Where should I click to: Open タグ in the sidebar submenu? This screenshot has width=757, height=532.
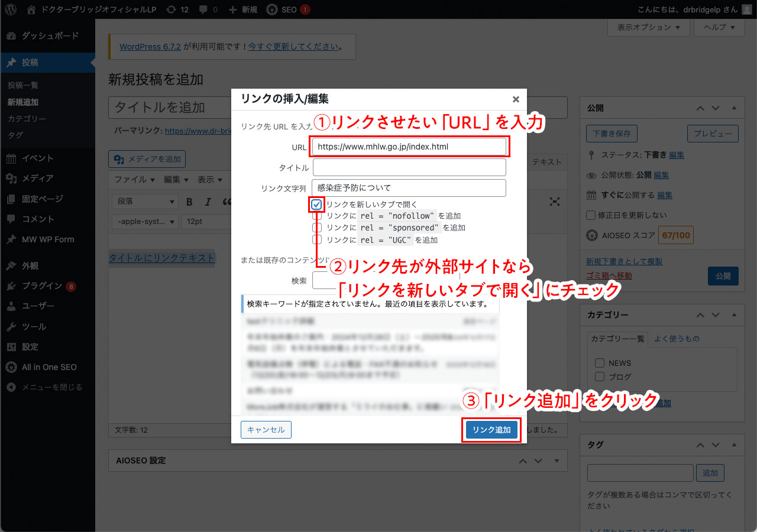point(15,135)
